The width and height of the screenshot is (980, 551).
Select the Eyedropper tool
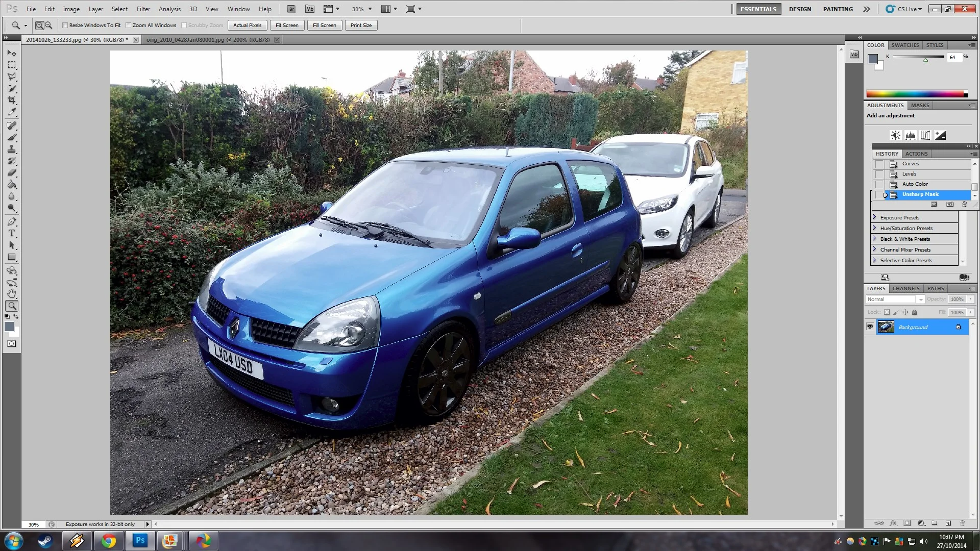coord(12,112)
